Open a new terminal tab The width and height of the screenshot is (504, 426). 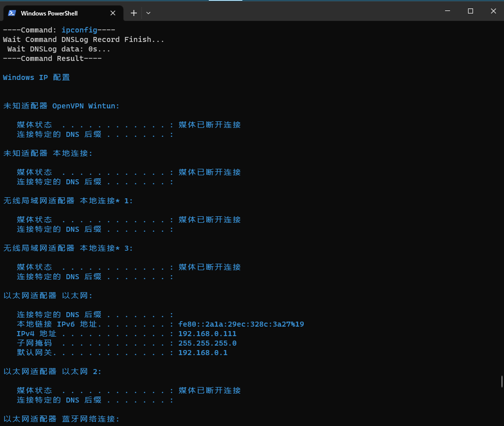(x=133, y=13)
